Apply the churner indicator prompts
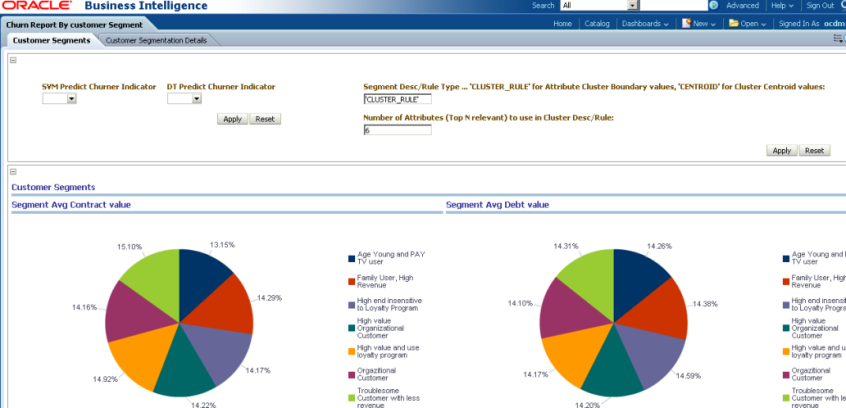Image resolution: width=846 pixels, height=408 pixels. coord(232,119)
